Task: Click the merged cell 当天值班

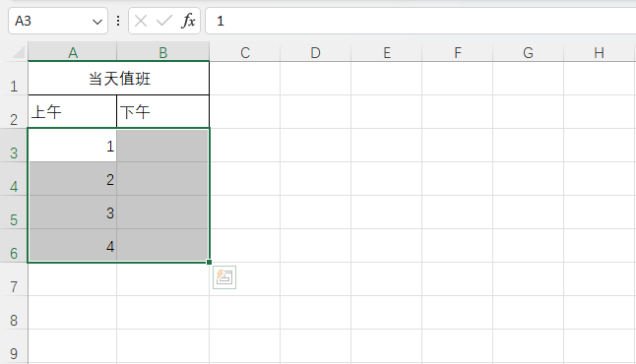Action: (119, 79)
